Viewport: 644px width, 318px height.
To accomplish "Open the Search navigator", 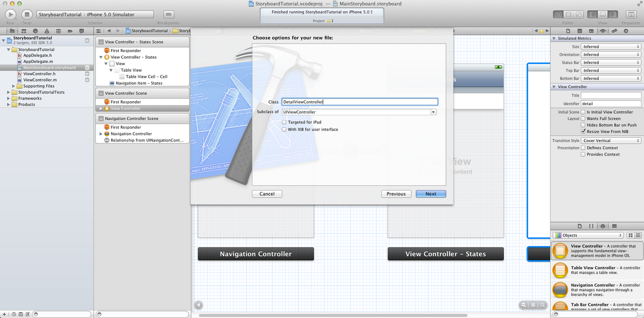I will coord(35,31).
